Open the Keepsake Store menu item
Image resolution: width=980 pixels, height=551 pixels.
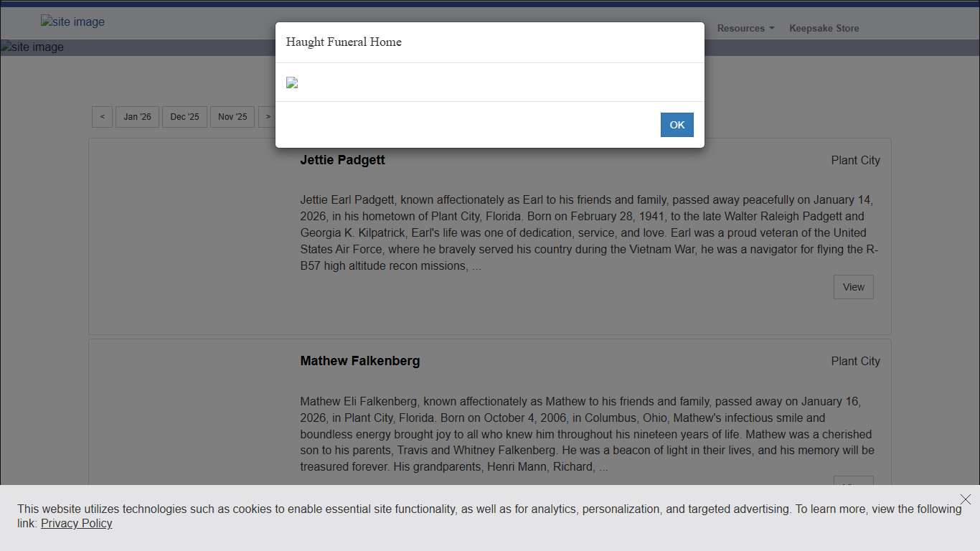[824, 29]
